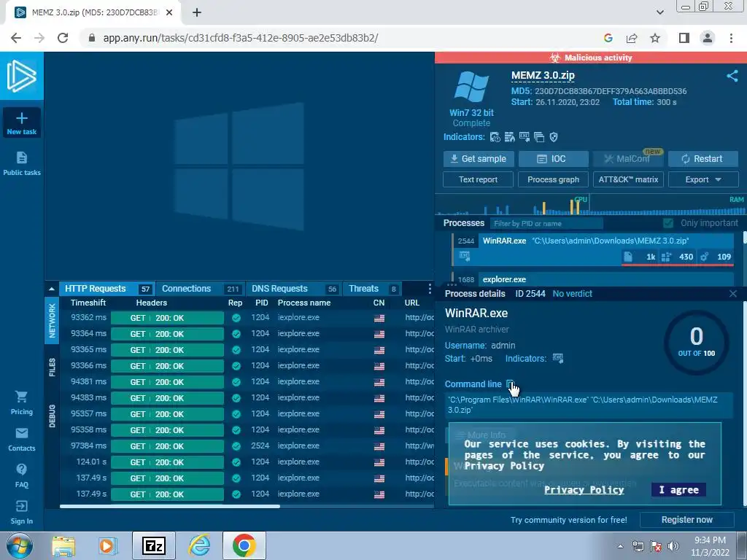Click the volume icon in system tray
The width and height of the screenshot is (747, 560).
(x=673, y=546)
